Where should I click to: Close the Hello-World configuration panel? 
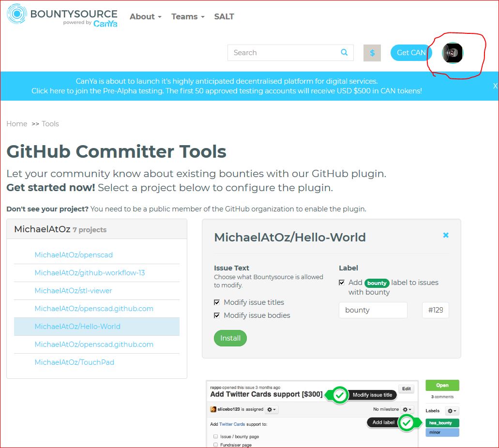tap(445, 235)
